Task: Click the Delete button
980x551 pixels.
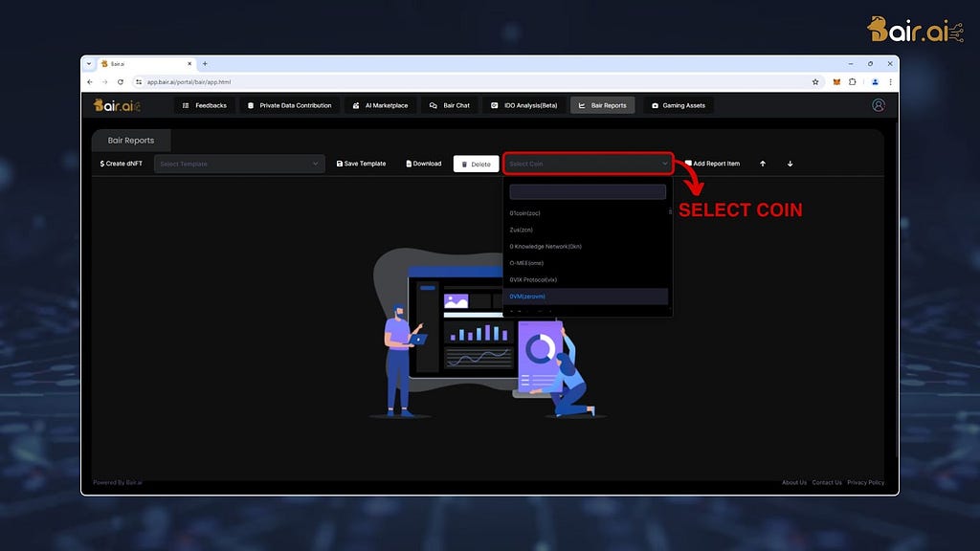Action: click(x=477, y=165)
